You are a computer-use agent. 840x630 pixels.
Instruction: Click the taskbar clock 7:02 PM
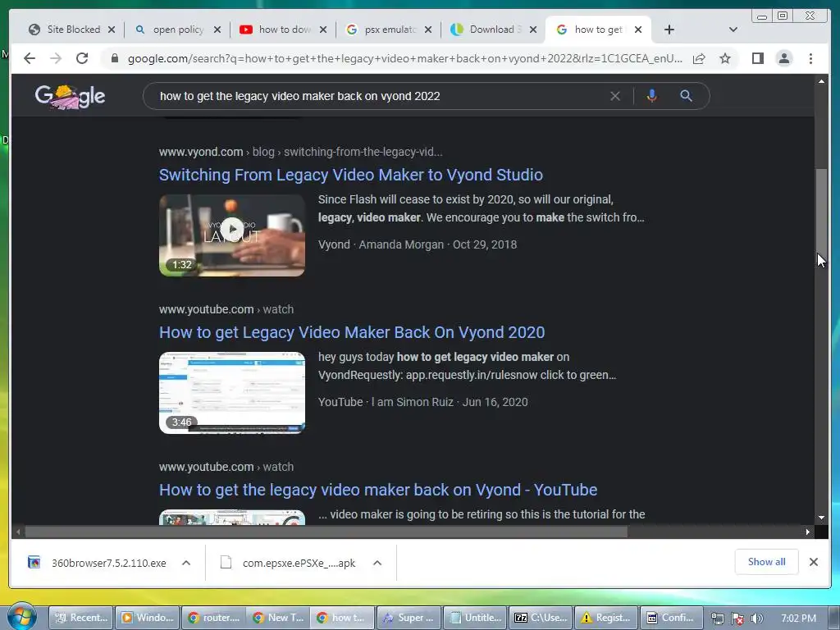(x=798, y=619)
